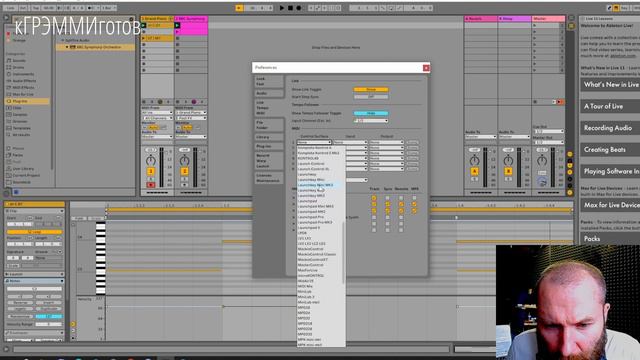Open first row Output dropdown in MIDI settings

[x=386, y=142]
